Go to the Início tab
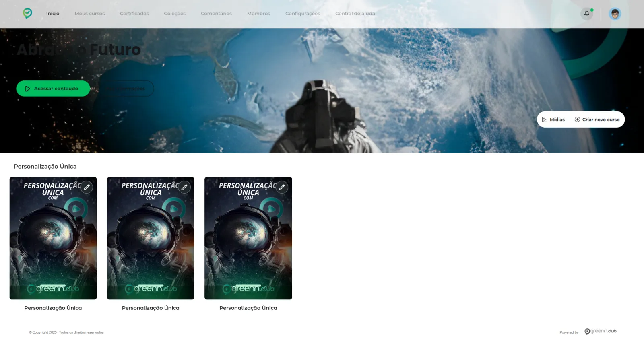Screen dimensions: 644x338 point(53,14)
